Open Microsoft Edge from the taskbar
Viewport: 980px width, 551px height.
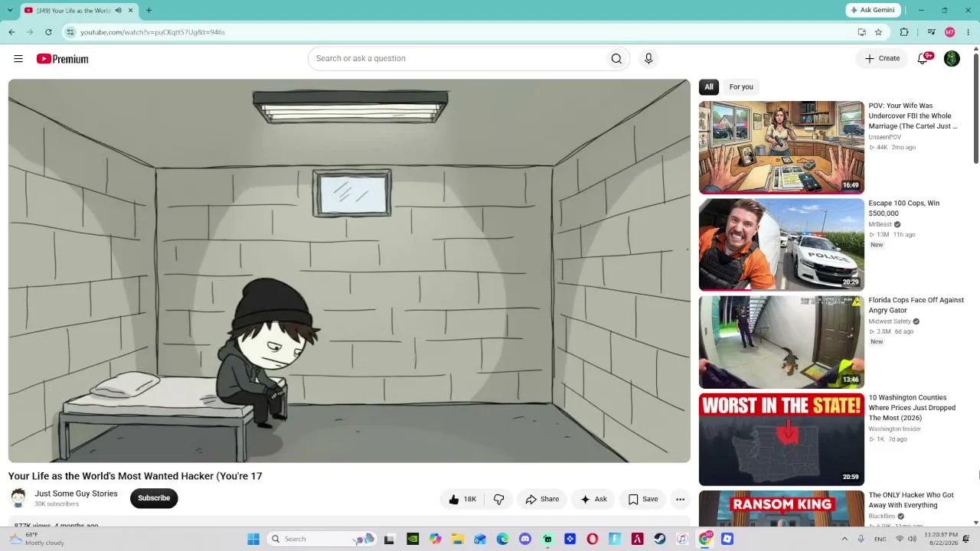502,539
